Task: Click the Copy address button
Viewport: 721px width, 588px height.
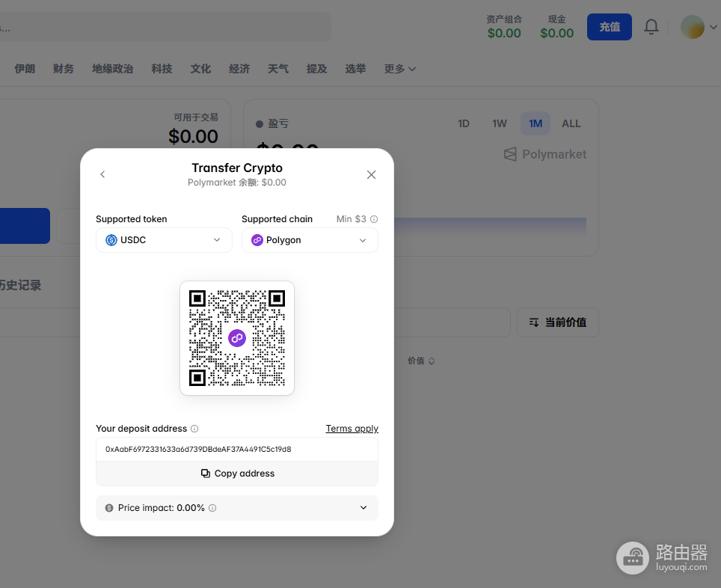Action: (x=237, y=474)
